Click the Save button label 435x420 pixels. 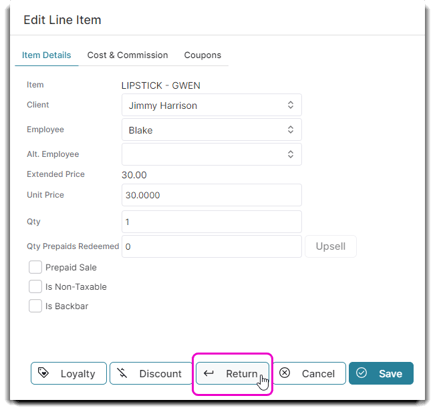[x=390, y=374]
